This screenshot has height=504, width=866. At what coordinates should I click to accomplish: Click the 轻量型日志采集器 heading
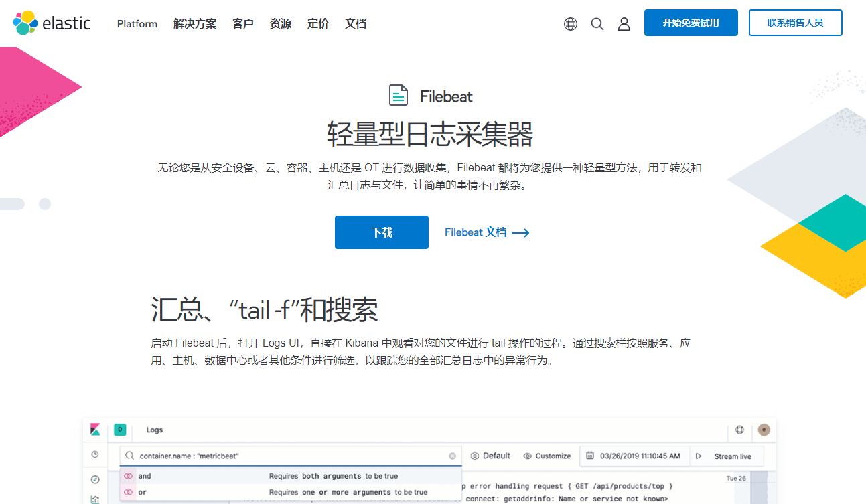pyautogui.click(x=430, y=135)
